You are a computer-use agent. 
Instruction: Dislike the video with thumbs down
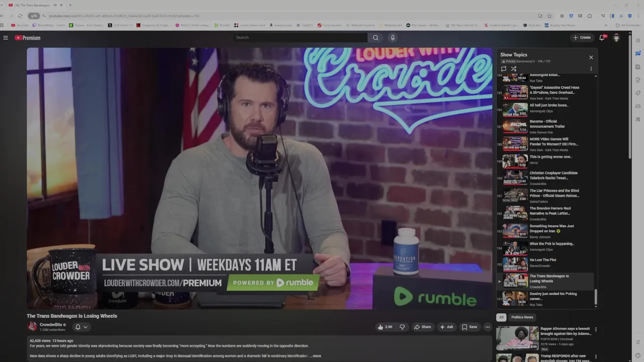point(402,327)
